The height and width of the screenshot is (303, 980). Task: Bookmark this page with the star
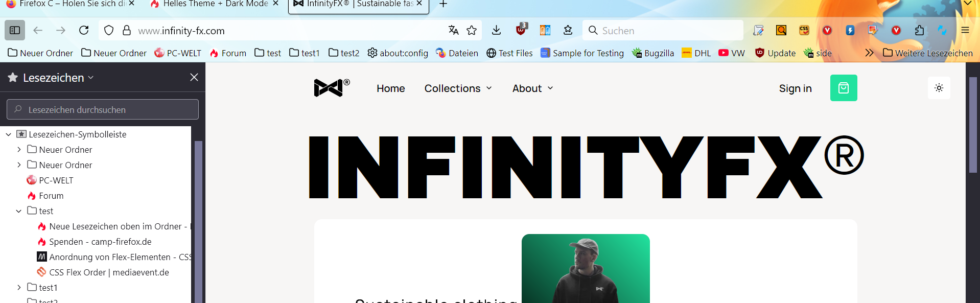click(x=472, y=31)
